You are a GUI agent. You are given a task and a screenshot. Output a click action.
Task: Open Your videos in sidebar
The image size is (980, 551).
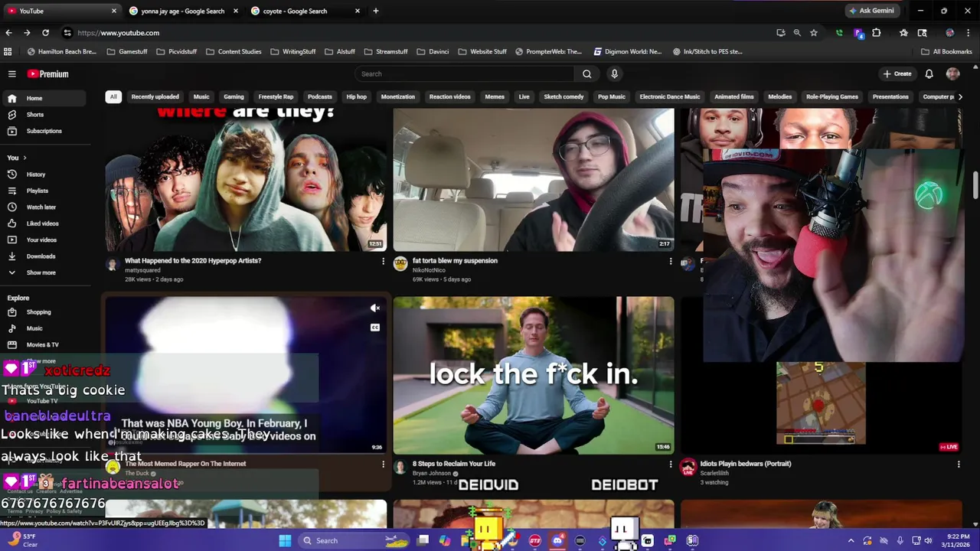[x=43, y=240]
